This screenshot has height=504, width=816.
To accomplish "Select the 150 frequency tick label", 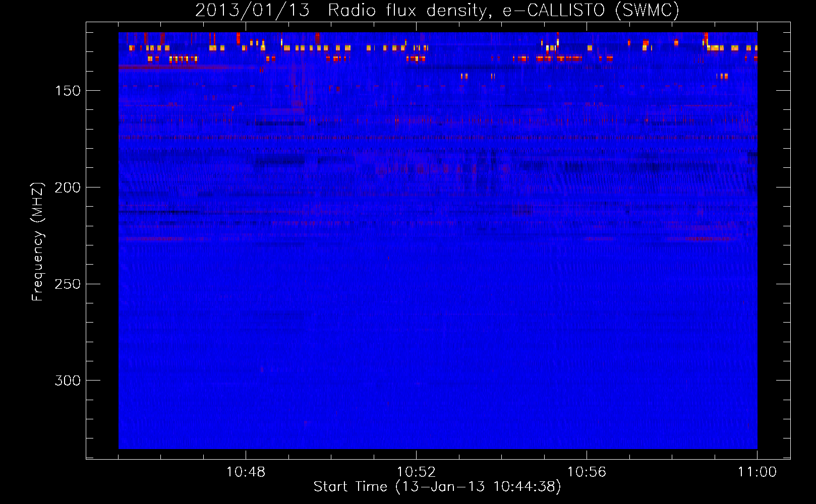I will 68,91.
